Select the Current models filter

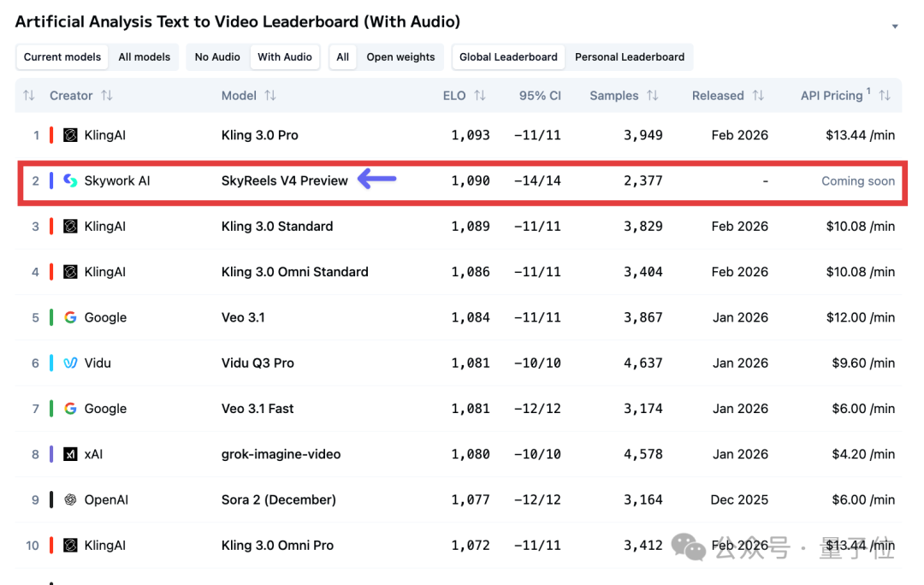(62, 57)
